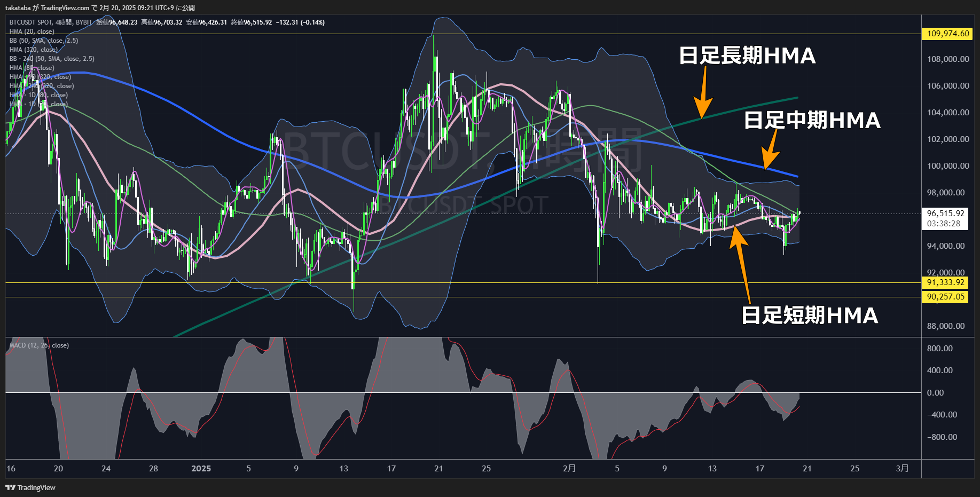This screenshot has height=497, width=980.
Task: Click the 104,000.00 price axis label
Action: (x=948, y=113)
